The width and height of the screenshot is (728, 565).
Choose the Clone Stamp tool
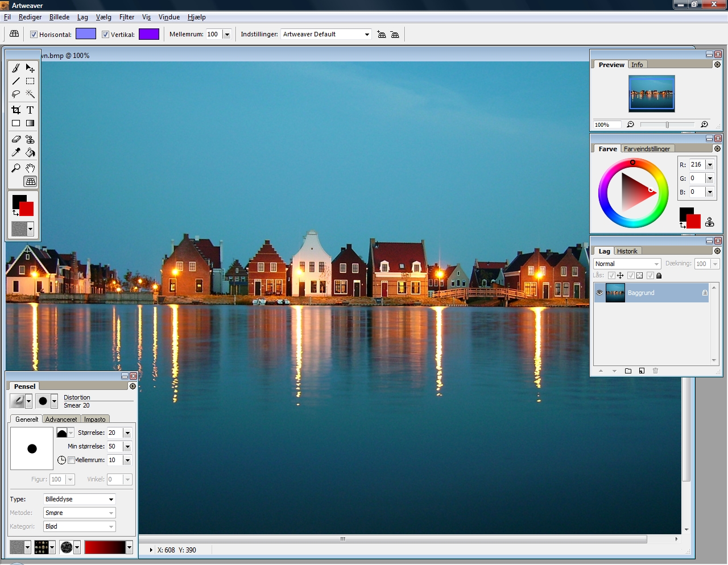coord(30,139)
